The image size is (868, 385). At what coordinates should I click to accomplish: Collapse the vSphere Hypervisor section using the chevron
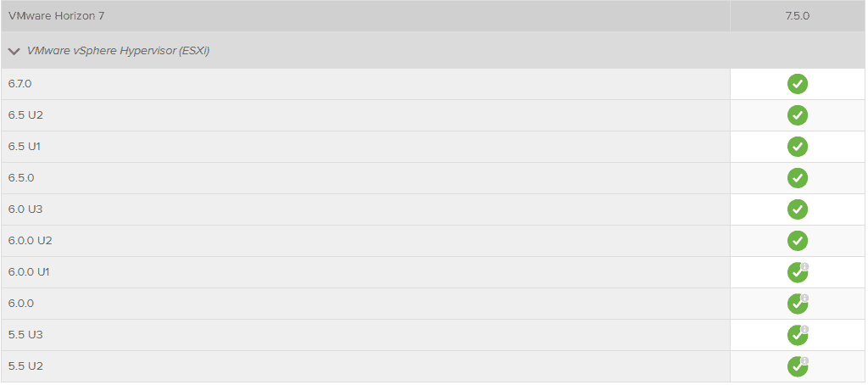(x=14, y=51)
